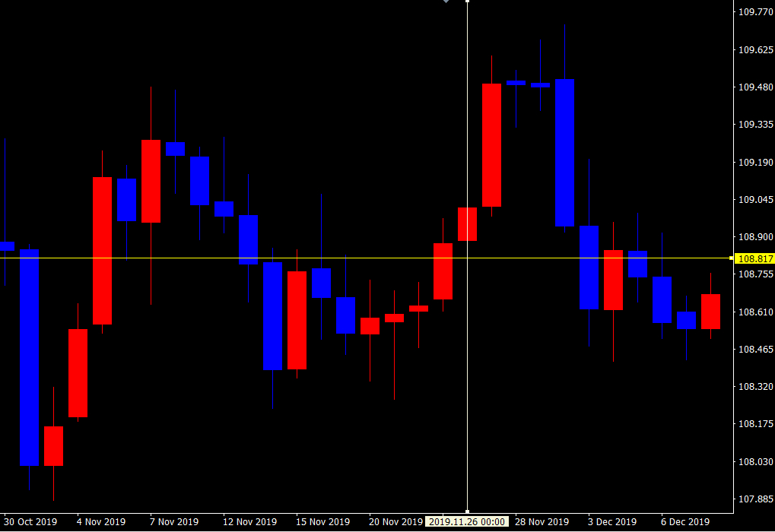Click the 4 Nov 2019 date label
The height and width of the screenshot is (532, 775).
pos(101,521)
